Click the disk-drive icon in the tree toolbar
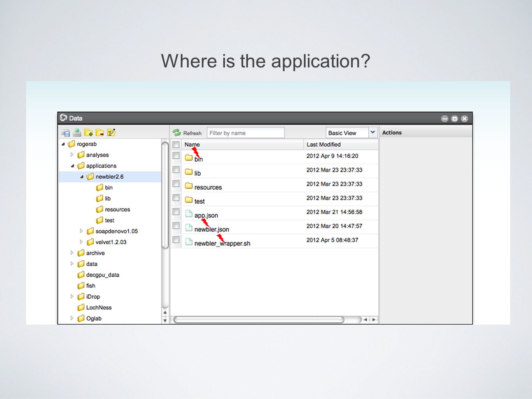The width and height of the screenshot is (532, 399). point(65,132)
